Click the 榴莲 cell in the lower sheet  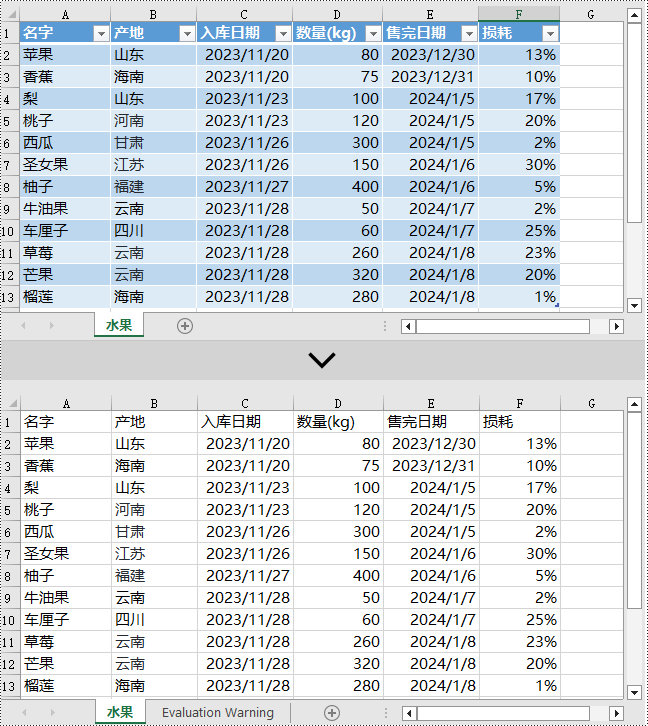pos(66,686)
